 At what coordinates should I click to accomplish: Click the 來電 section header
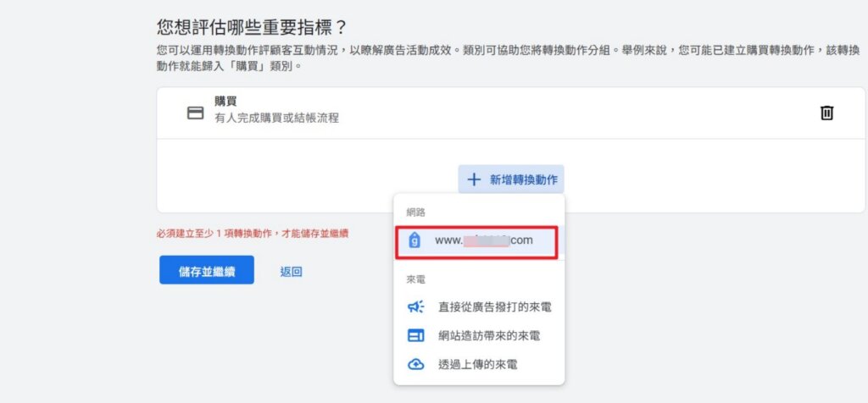[416, 279]
